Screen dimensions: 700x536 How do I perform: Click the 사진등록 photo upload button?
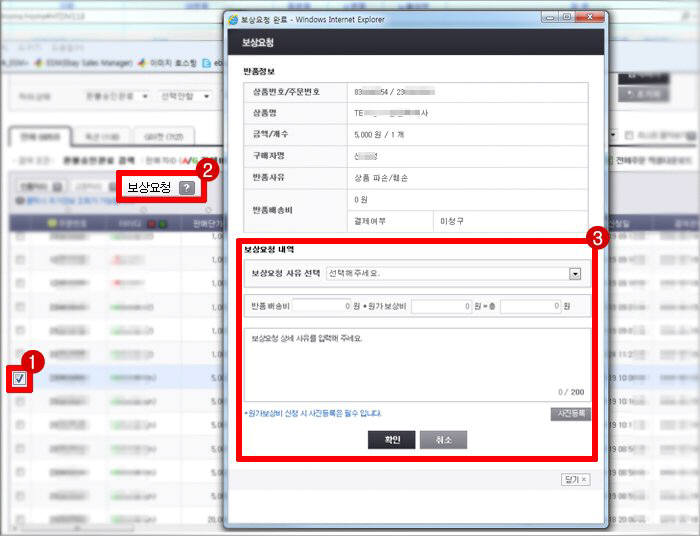[570, 413]
